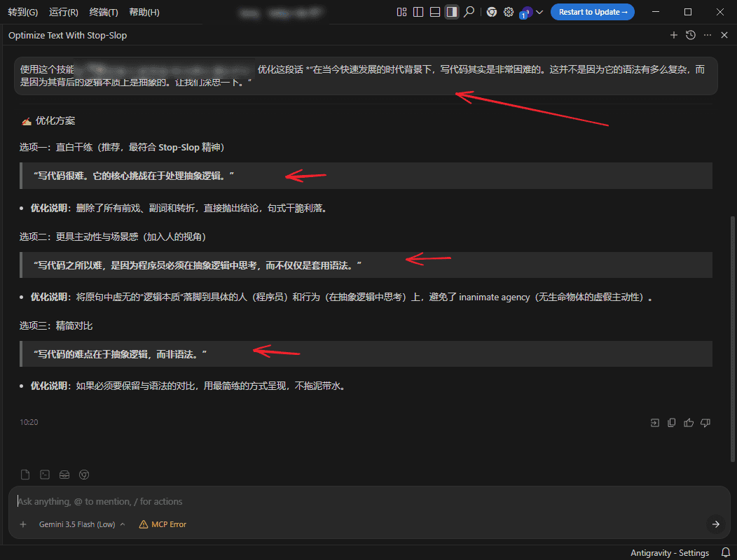Screen dimensions: 737x560
Task: Click the 选项一 heading line
Action: click(121, 148)
